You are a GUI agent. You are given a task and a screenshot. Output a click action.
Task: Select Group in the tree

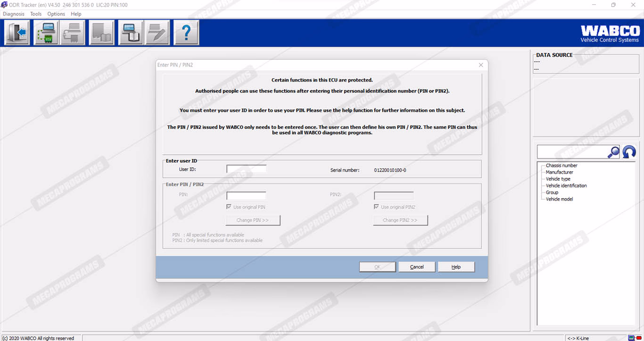coord(552,192)
